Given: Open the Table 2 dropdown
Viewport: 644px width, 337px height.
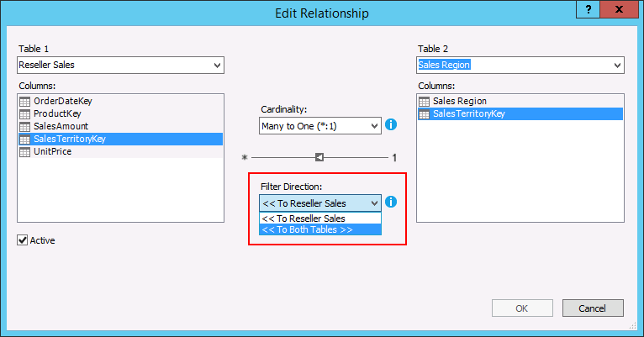Looking at the screenshot, I should [x=617, y=65].
